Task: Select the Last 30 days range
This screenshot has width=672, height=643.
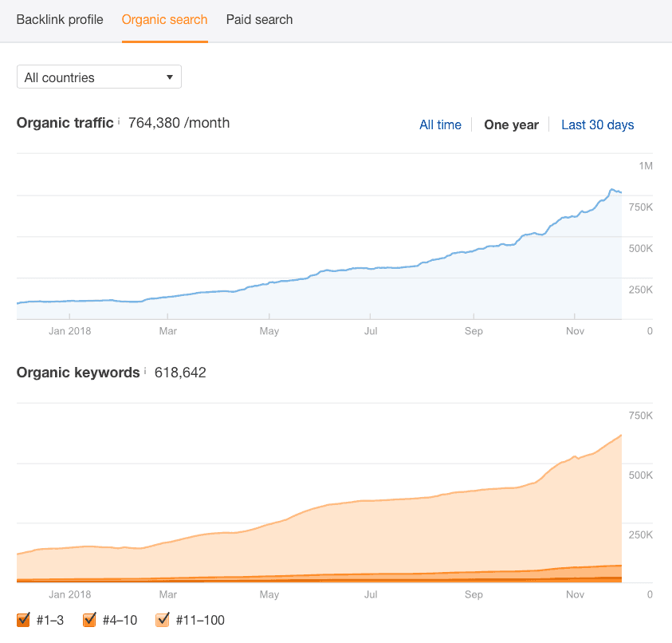Action: click(x=597, y=124)
